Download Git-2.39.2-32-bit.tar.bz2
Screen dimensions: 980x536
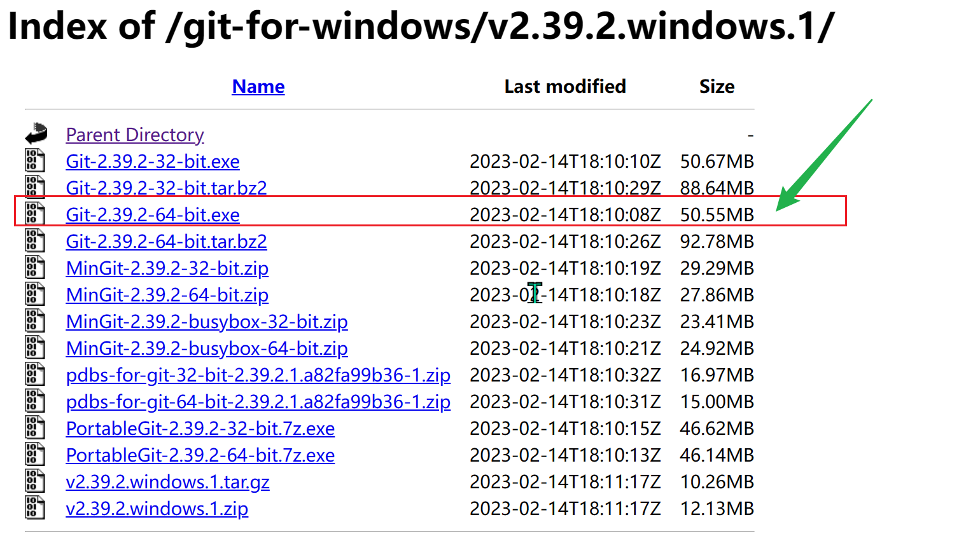pos(167,188)
